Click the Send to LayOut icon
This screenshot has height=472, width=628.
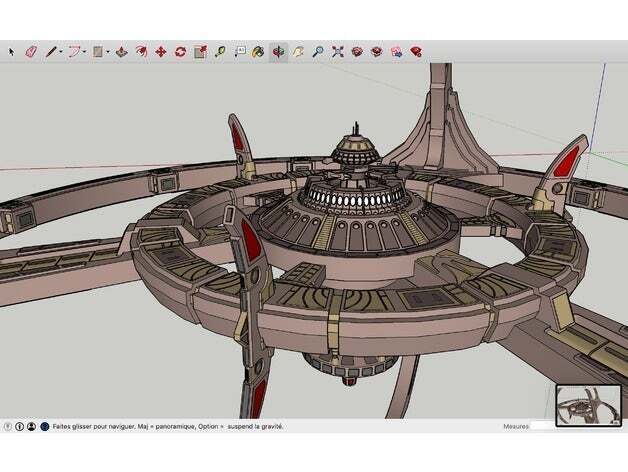pos(396,52)
